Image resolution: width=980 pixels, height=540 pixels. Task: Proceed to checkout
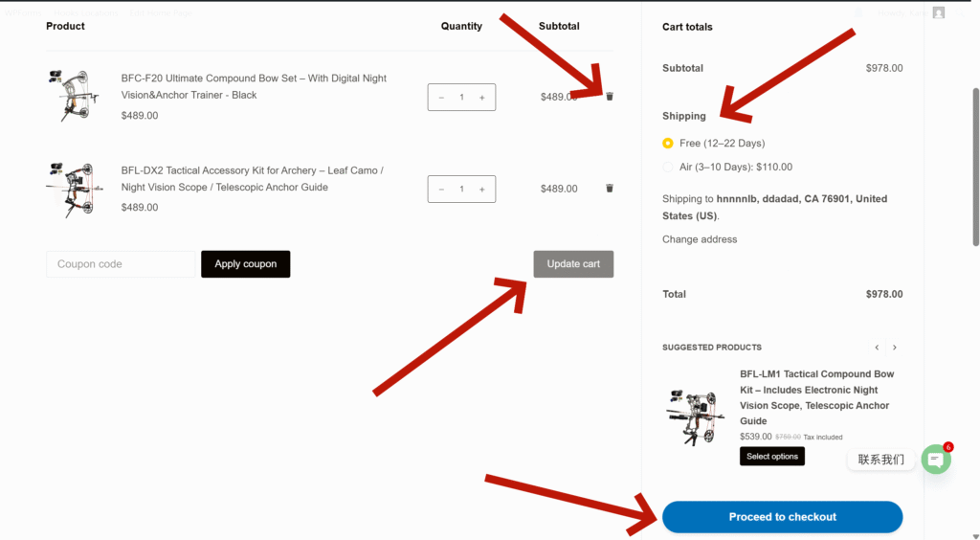point(782,517)
